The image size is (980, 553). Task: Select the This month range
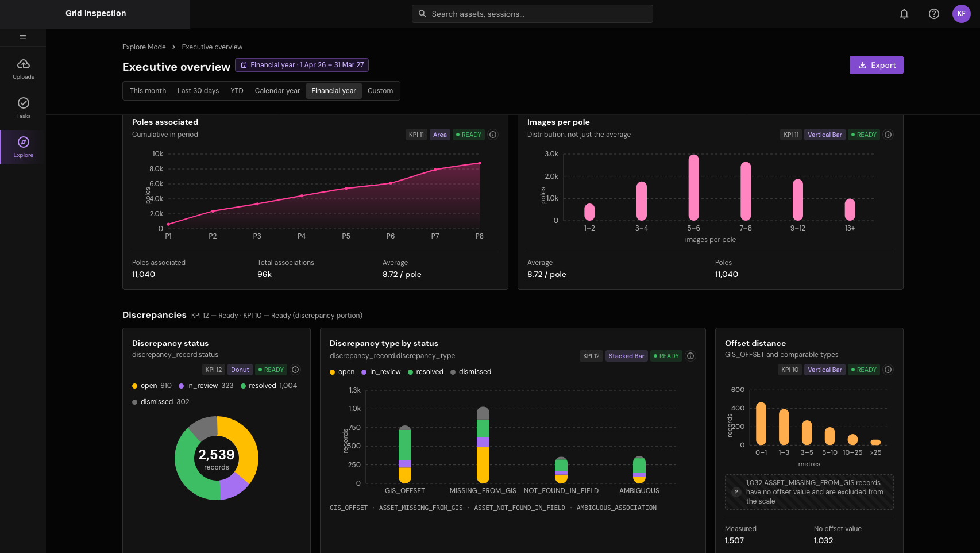coord(148,91)
